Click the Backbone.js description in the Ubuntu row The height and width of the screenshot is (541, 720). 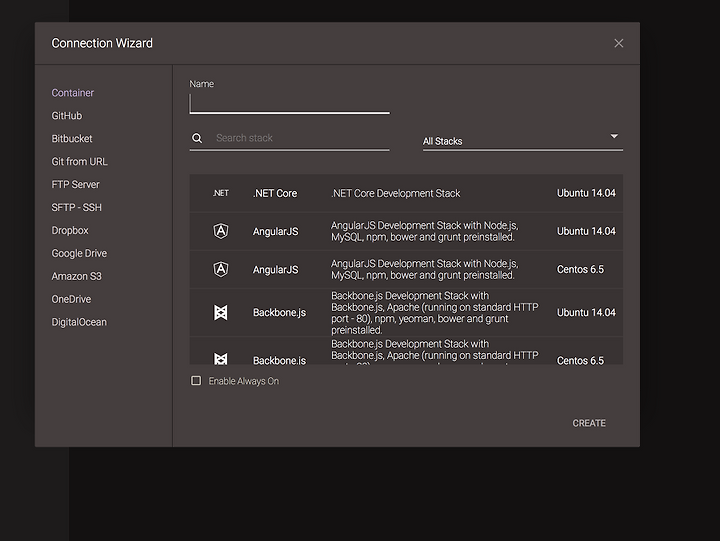click(x=435, y=313)
